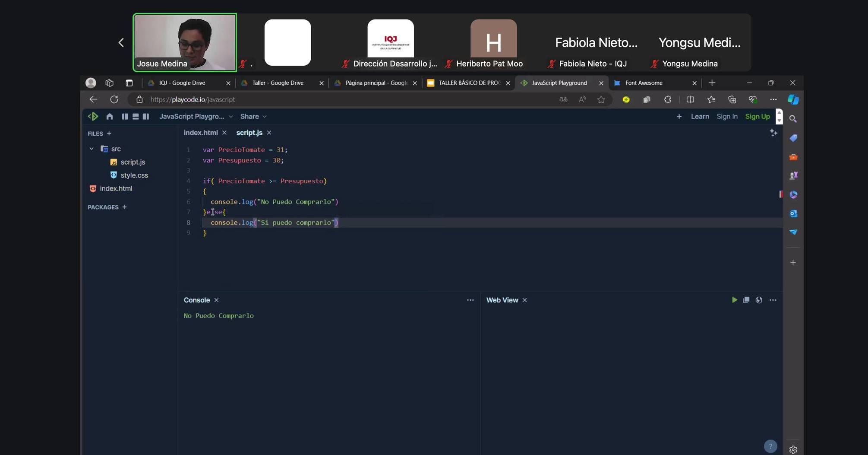Click the Learn link
This screenshot has height=455, width=868.
click(700, 117)
